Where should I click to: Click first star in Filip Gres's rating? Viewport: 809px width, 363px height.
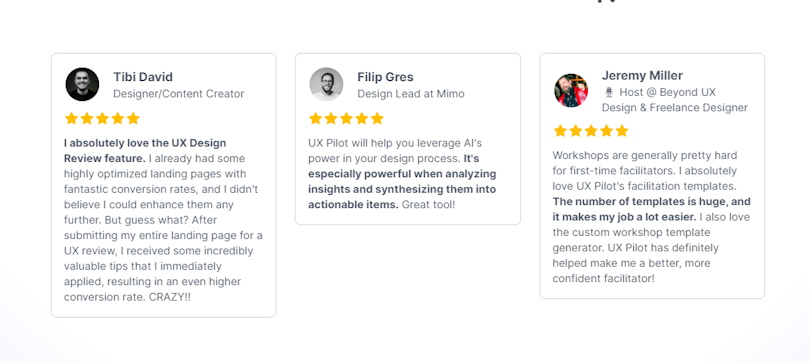(315, 119)
